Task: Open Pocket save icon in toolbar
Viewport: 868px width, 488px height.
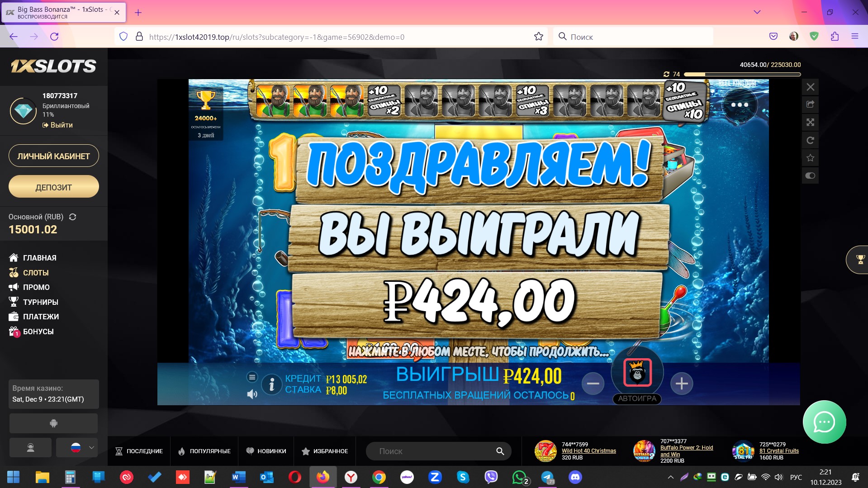Action: 773,37
